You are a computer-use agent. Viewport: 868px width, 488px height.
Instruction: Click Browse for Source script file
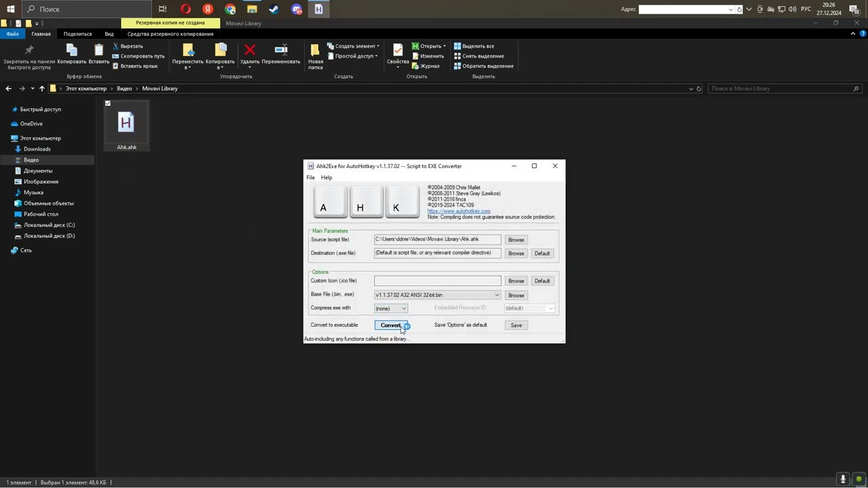[x=516, y=240]
